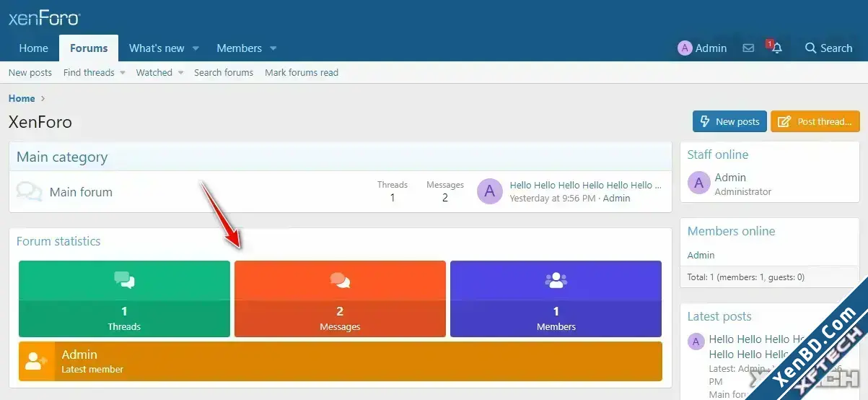Click the Post thread button
This screenshot has width=868, height=400.
click(x=815, y=121)
